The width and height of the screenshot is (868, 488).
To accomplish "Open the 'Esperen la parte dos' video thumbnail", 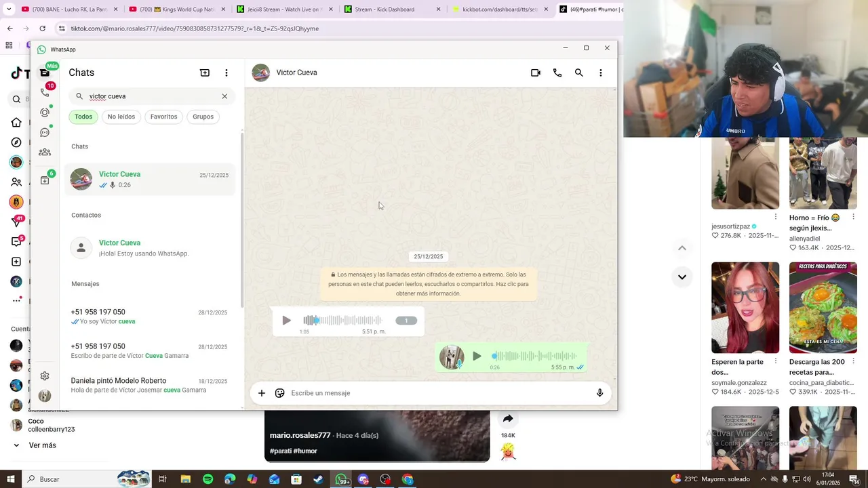I will pos(745,308).
